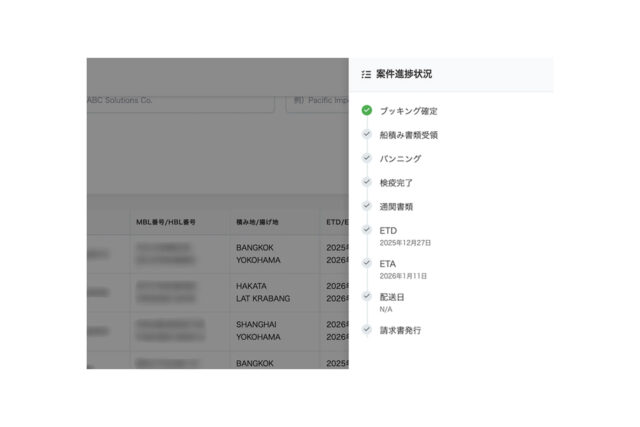Select the ETA step label
Screen dimensions: 640x427
[388, 264]
